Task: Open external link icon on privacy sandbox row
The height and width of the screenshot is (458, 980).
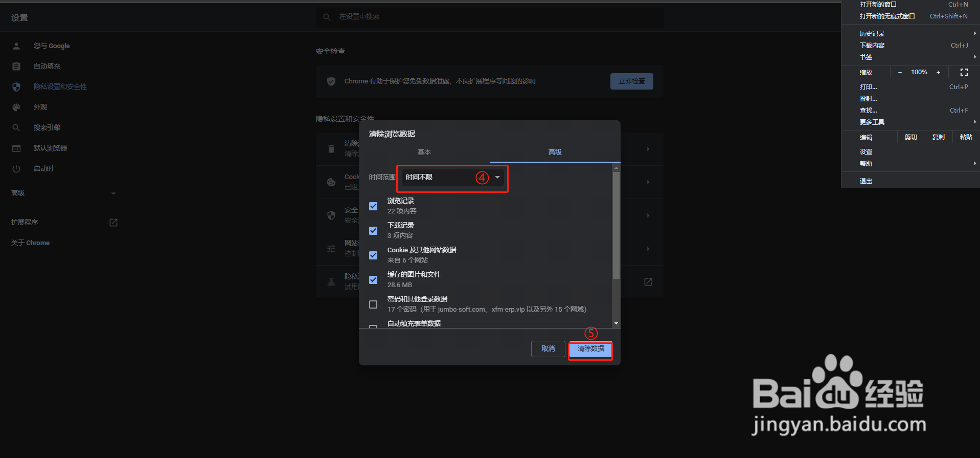Action: (x=648, y=282)
